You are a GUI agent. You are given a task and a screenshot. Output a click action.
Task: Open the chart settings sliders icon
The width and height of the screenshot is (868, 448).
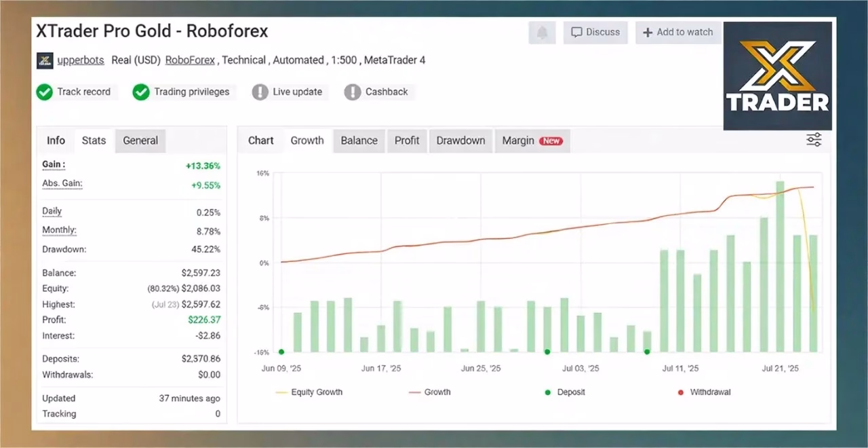pos(814,140)
